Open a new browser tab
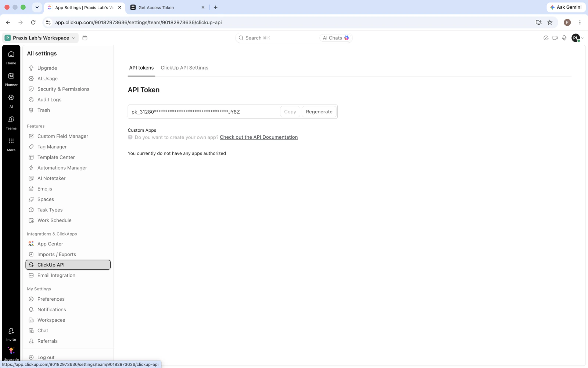Image resolution: width=588 pixels, height=368 pixels. [x=216, y=7]
